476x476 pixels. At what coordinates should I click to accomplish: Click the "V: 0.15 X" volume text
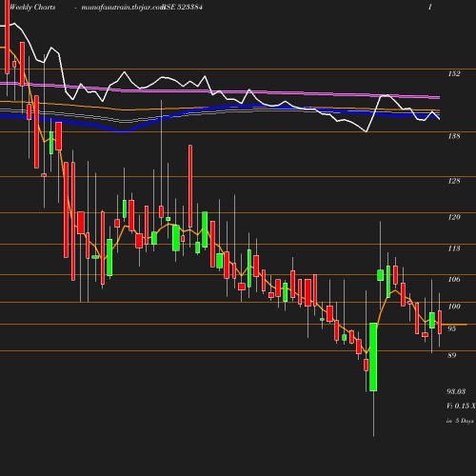tap(461, 406)
